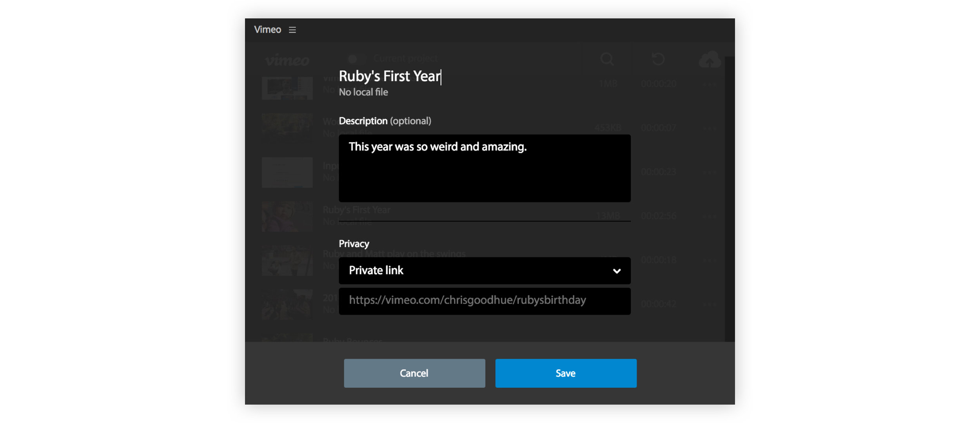The height and width of the screenshot is (423, 980).
Task: Click the 'Vimeo' panel title
Action: [267, 30]
